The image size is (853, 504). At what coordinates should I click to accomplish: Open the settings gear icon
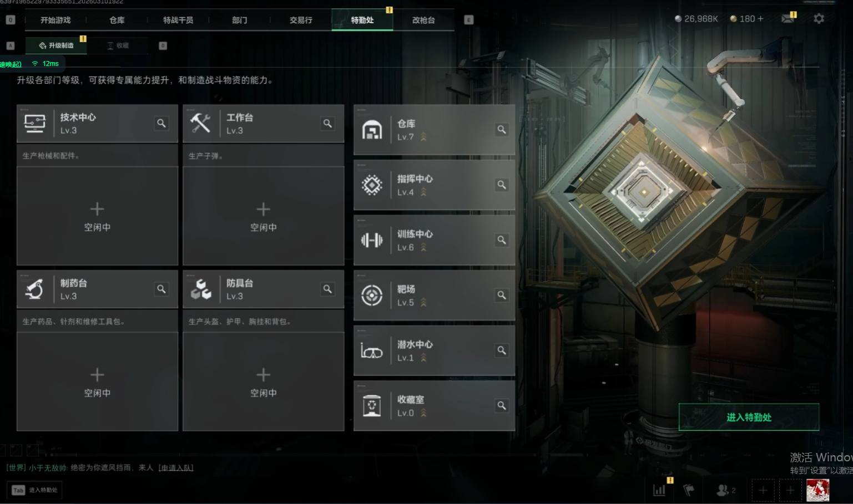pyautogui.click(x=819, y=19)
